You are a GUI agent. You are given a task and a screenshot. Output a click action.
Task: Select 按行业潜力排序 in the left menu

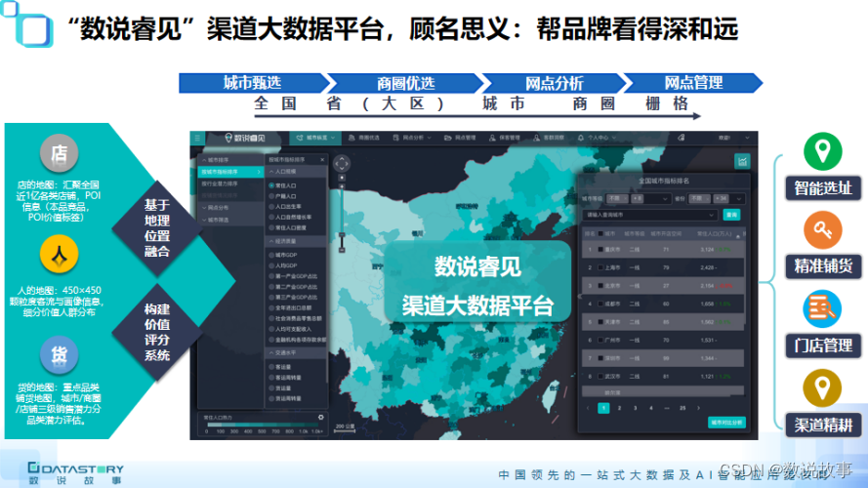[230, 183]
